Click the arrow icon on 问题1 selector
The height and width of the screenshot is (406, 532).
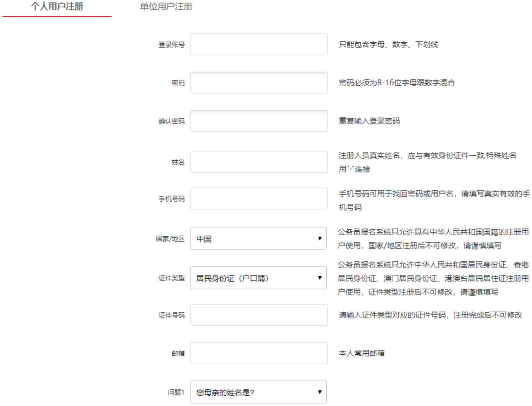[320, 392]
